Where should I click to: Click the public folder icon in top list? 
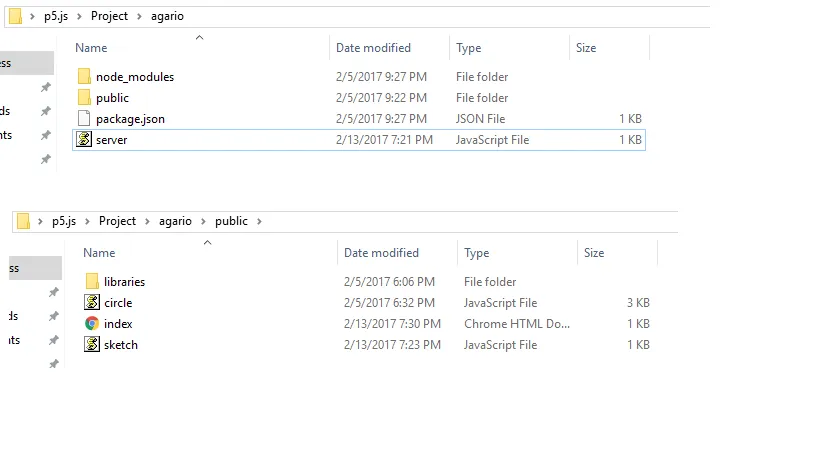coord(84,98)
